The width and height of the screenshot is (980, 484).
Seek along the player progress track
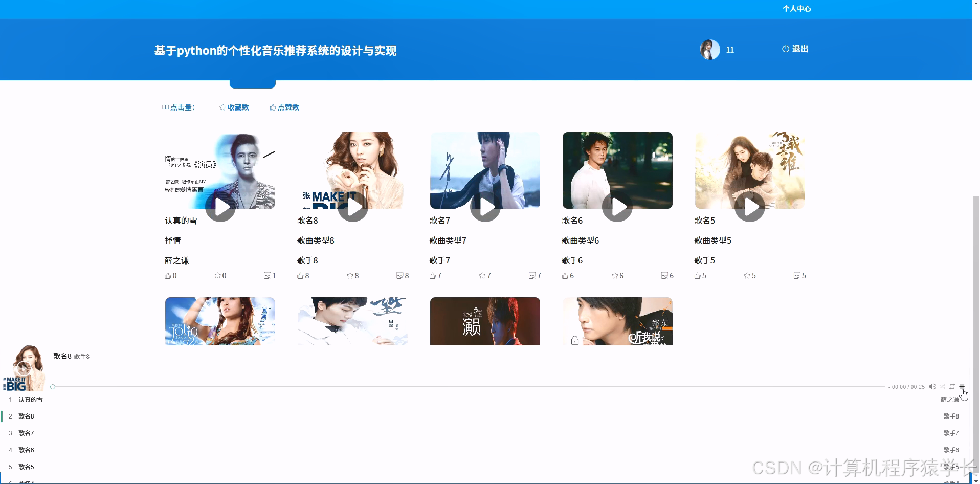(x=469, y=387)
